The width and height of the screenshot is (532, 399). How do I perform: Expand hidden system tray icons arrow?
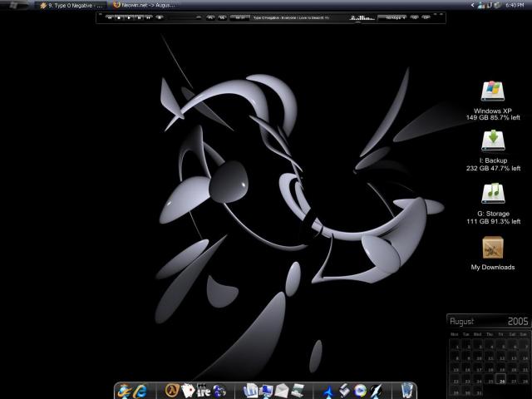(473, 5)
